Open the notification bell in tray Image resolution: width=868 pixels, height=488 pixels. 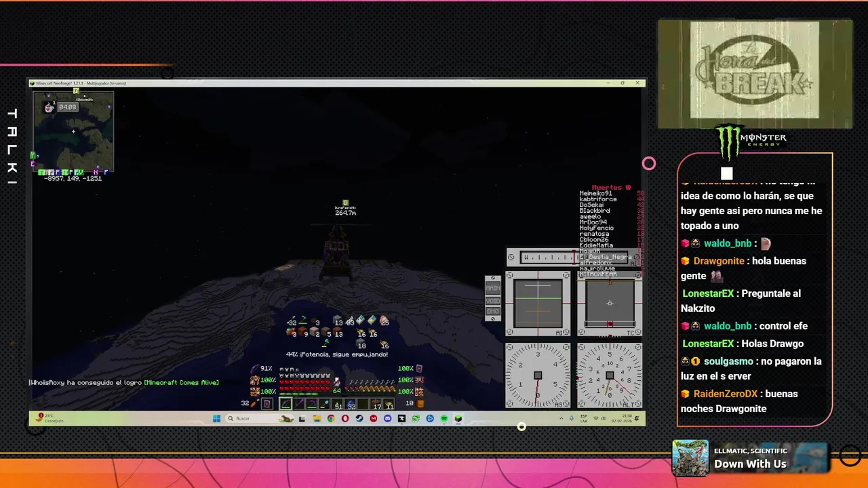[x=637, y=418]
